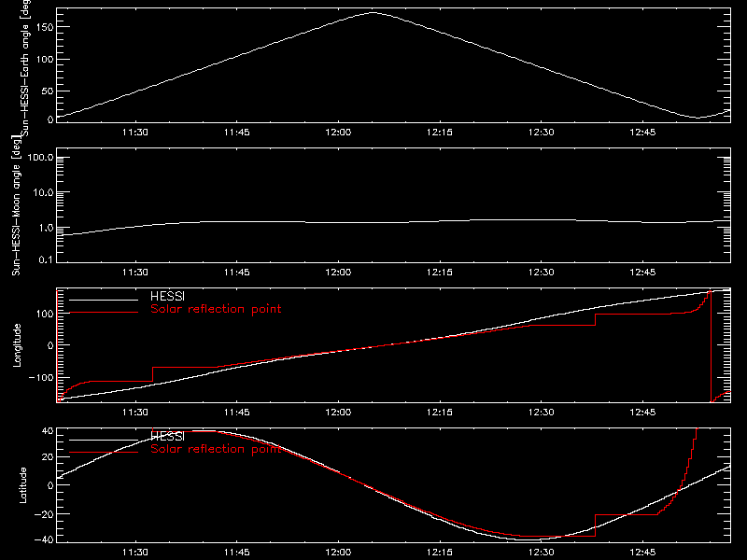Click the -100 tick on the Longitude axis
Screen dimensions: 747x560
tap(41, 377)
